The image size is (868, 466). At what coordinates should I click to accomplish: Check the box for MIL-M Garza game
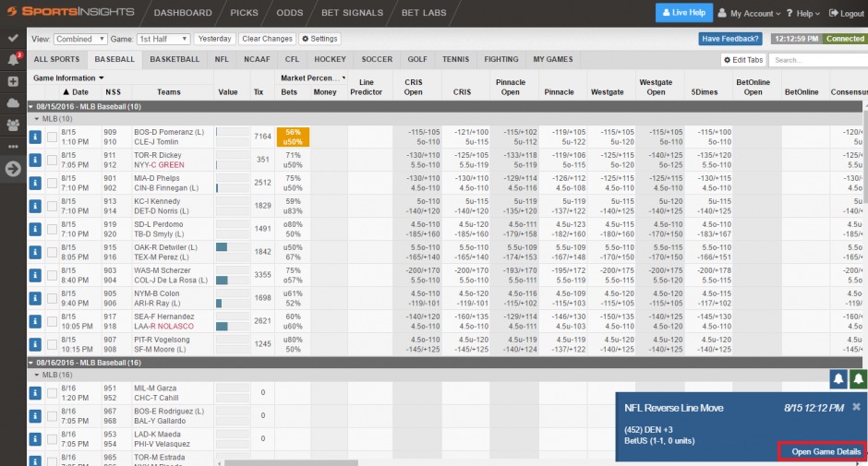[52, 393]
